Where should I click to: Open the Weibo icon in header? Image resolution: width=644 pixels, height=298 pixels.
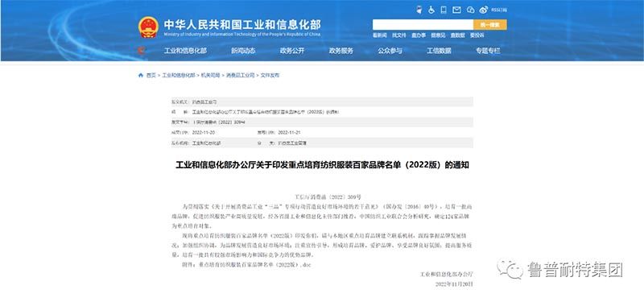484,10
